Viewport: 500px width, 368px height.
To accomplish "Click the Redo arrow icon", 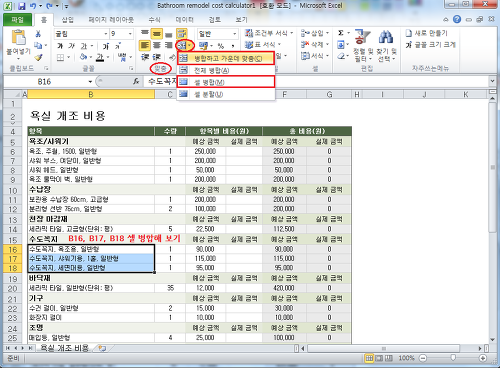I will [49, 6].
